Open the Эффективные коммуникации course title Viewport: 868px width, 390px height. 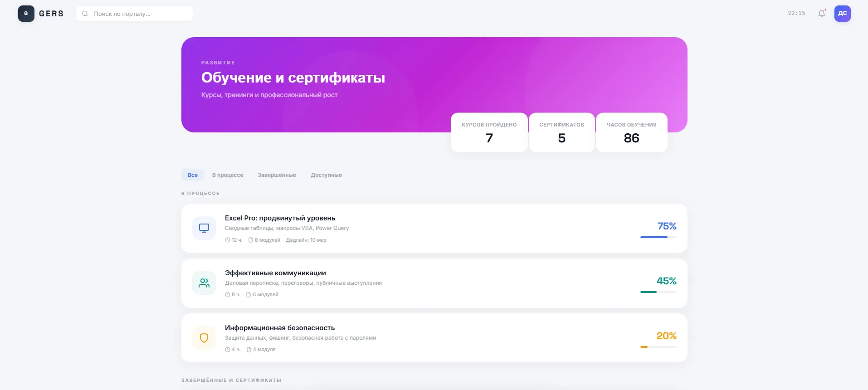click(275, 273)
